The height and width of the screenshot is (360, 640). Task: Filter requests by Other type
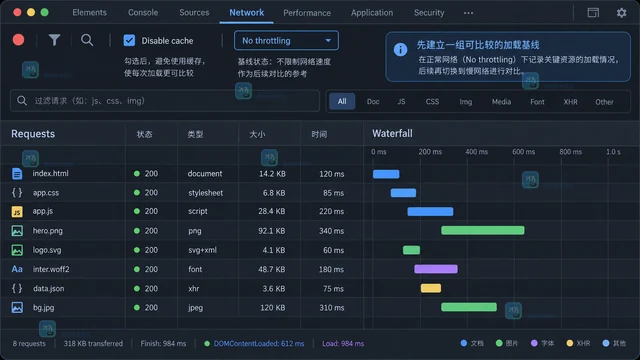pos(604,102)
